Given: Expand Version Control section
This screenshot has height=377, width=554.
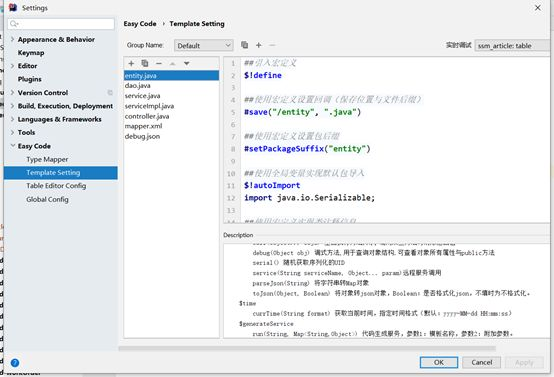Looking at the screenshot, I should 12,93.
